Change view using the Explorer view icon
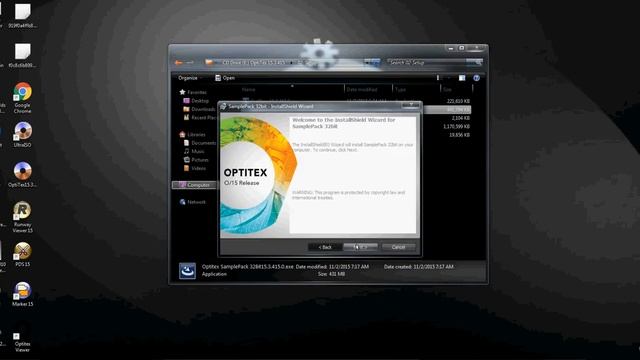This screenshot has height=360, width=640. (438, 78)
